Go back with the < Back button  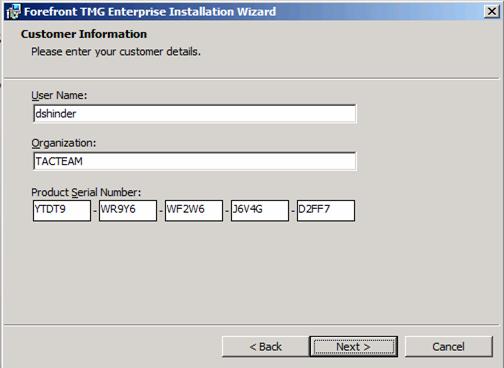(x=266, y=347)
